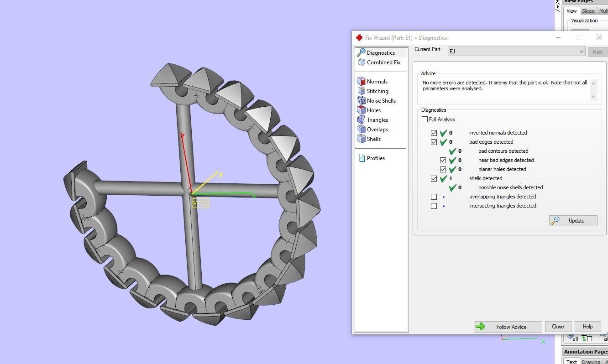Click the View Pages panel header

coord(585,1)
